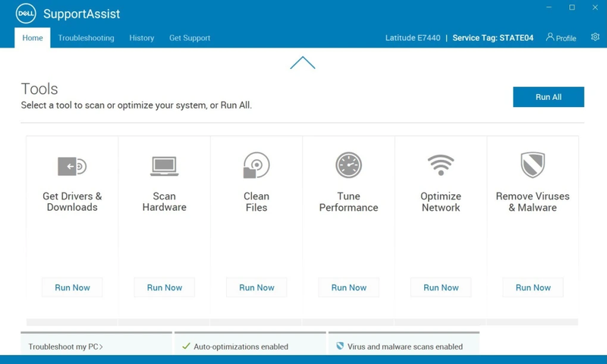Click the Dell logo in title bar
This screenshot has height=364, width=607.
(25, 14)
